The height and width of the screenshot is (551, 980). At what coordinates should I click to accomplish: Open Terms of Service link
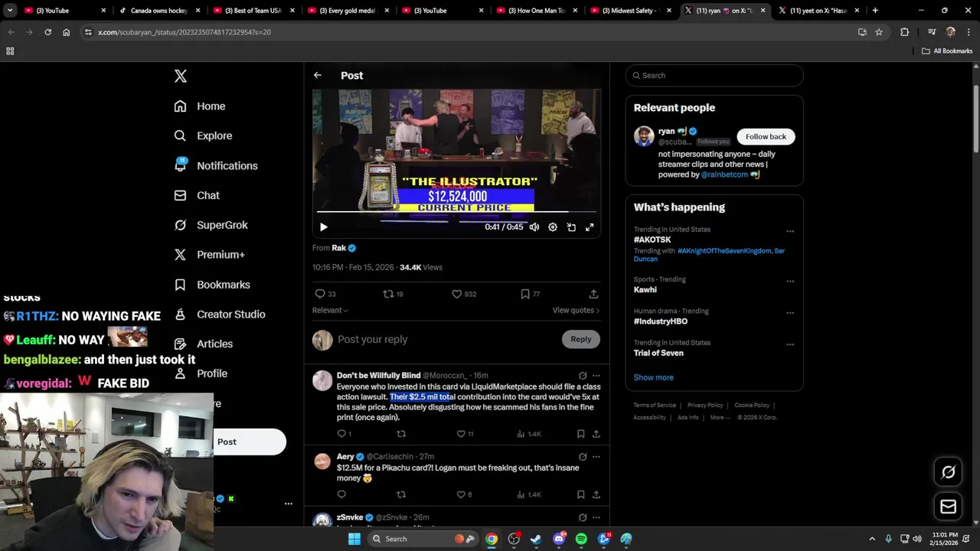[655, 405]
